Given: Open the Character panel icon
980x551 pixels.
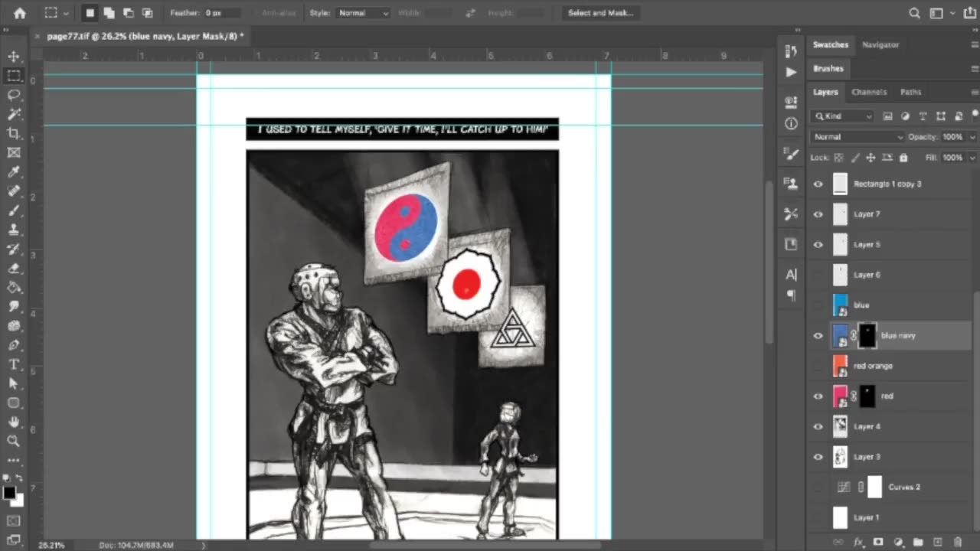Looking at the screenshot, I should click(x=791, y=274).
